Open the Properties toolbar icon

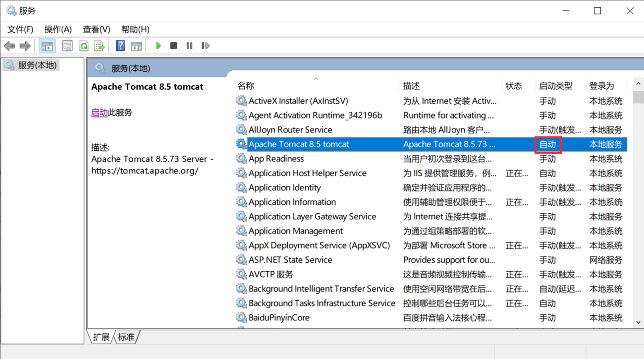[67, 46]
